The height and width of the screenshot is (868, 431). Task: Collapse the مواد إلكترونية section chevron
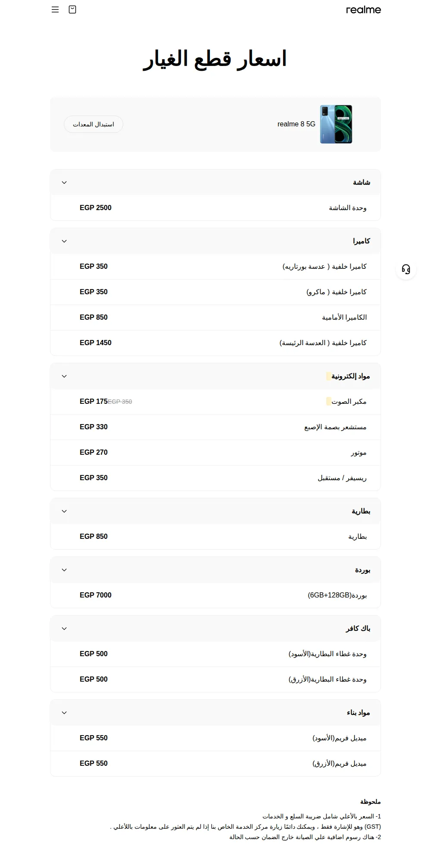coord(64,376)
